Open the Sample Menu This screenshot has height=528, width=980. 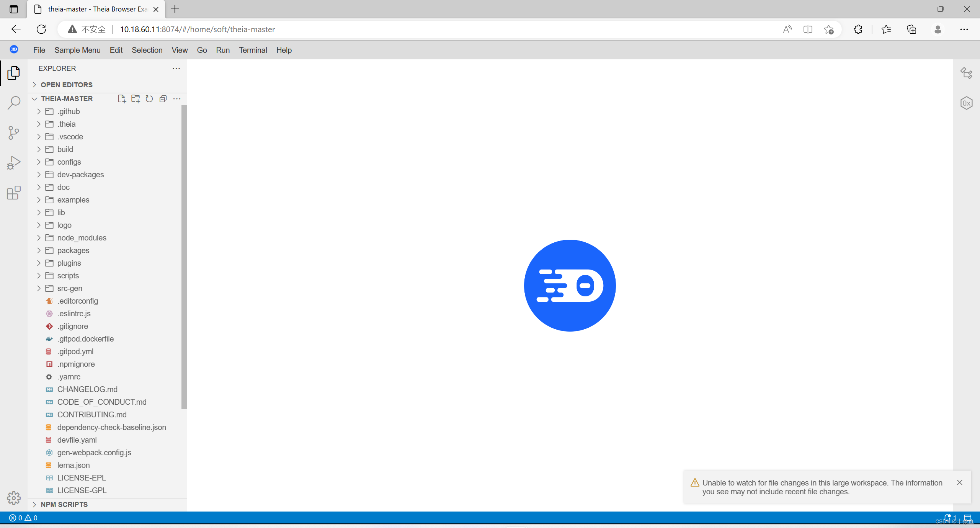[77, 50]
